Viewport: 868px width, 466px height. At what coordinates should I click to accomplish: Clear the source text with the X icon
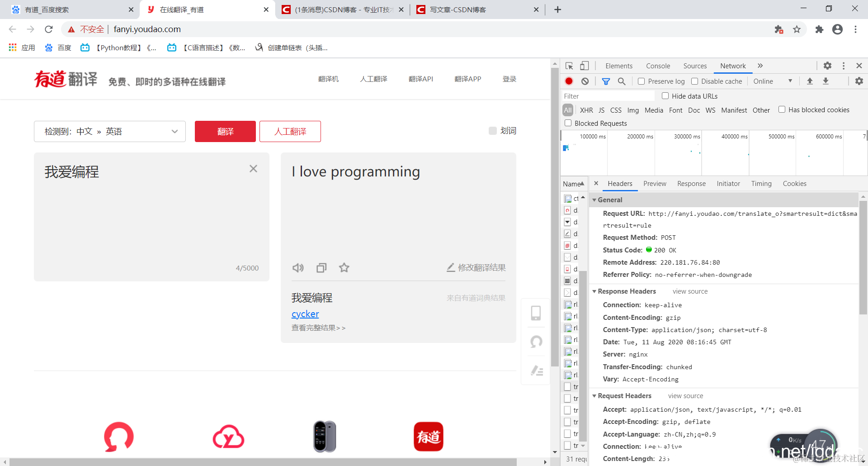tap(253, 169)
